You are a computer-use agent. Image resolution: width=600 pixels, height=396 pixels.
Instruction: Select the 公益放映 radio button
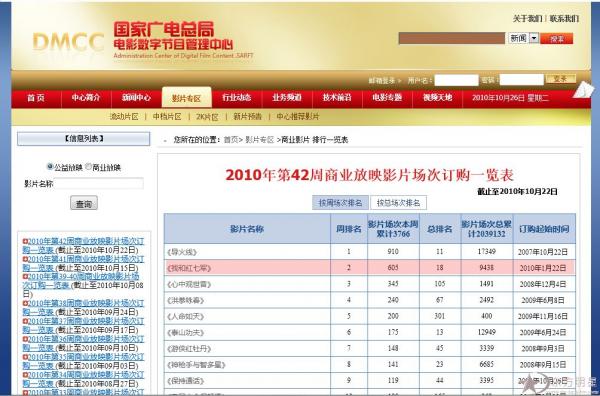coord(50,167)
